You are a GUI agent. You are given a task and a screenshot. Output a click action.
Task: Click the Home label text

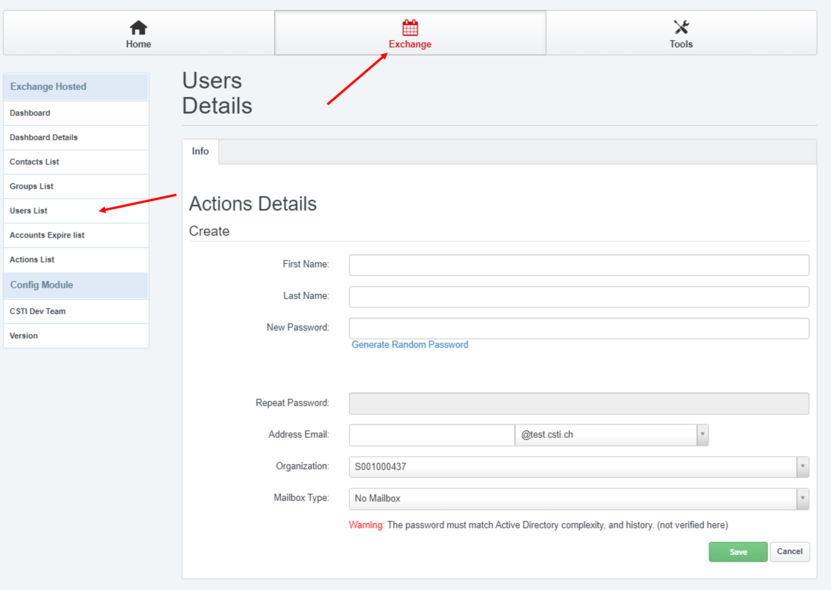[138, 44]
